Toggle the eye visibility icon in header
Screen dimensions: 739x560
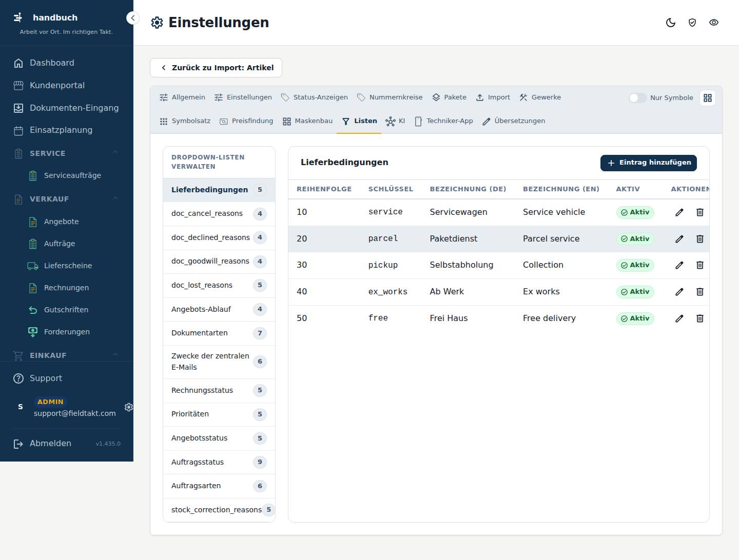coord(714,23)
